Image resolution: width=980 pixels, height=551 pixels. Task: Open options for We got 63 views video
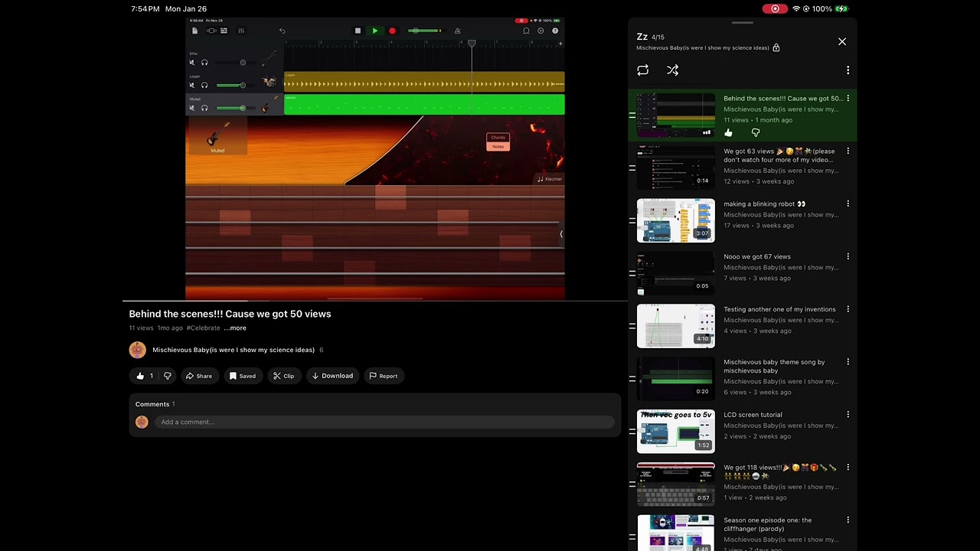point(848,152)
